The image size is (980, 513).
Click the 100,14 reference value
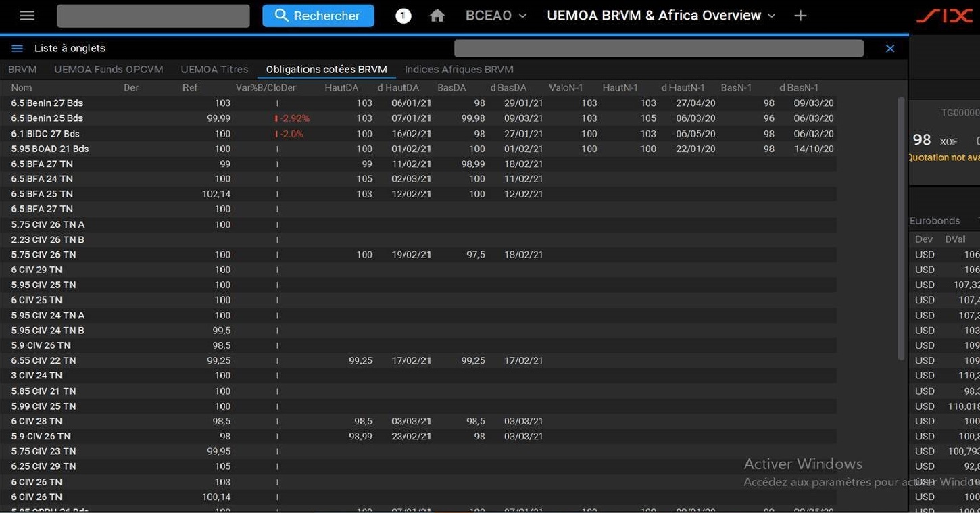point(216,497)
